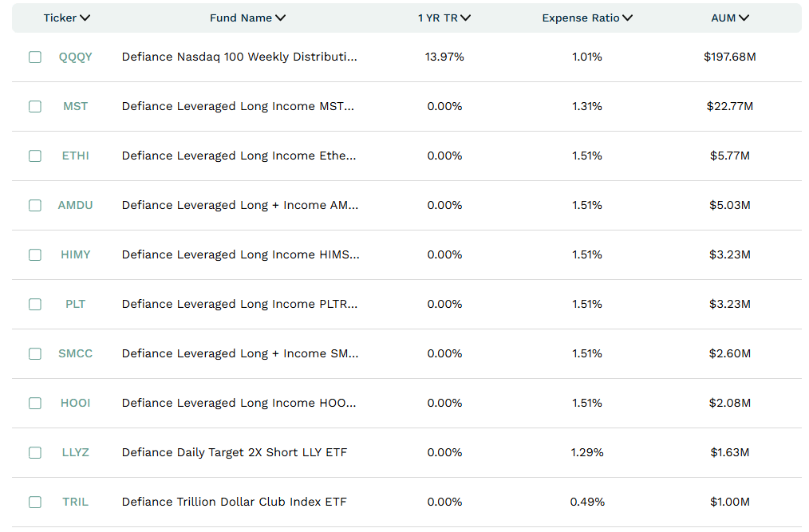Screen dimensions: 809x532
Task: Open Defiance Daily Target 2X Short LLY ETF
Action: pyautogui.click(x=235, y=452)
